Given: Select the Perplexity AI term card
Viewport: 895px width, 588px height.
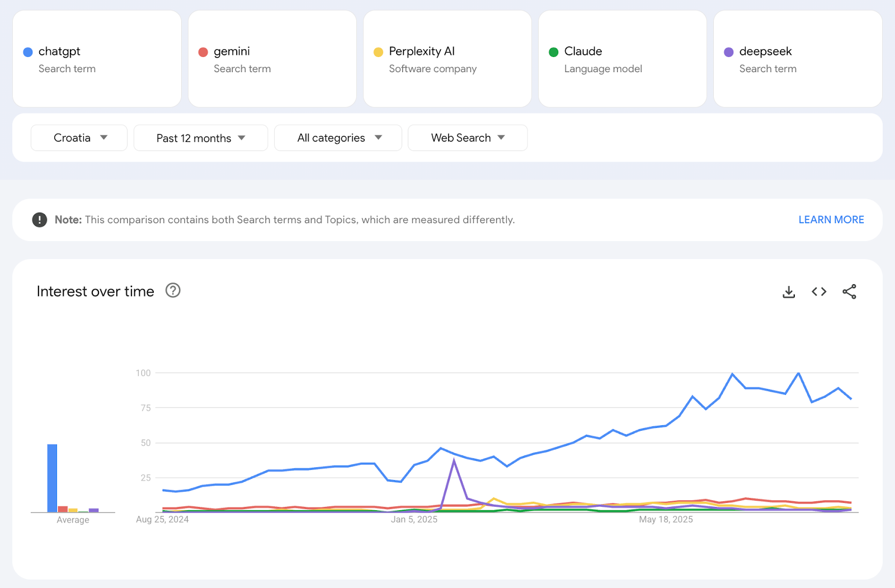Looking at the screenshot, I should tap(447, 59).
